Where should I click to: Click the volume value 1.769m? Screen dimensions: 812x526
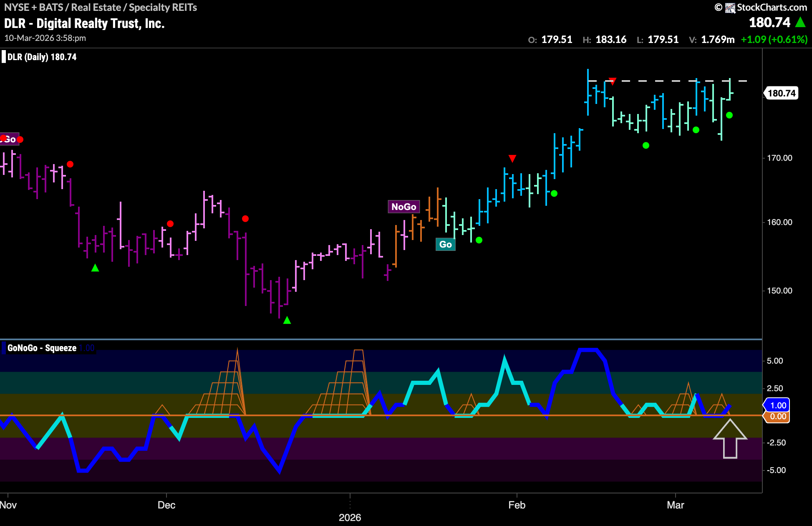718,40
